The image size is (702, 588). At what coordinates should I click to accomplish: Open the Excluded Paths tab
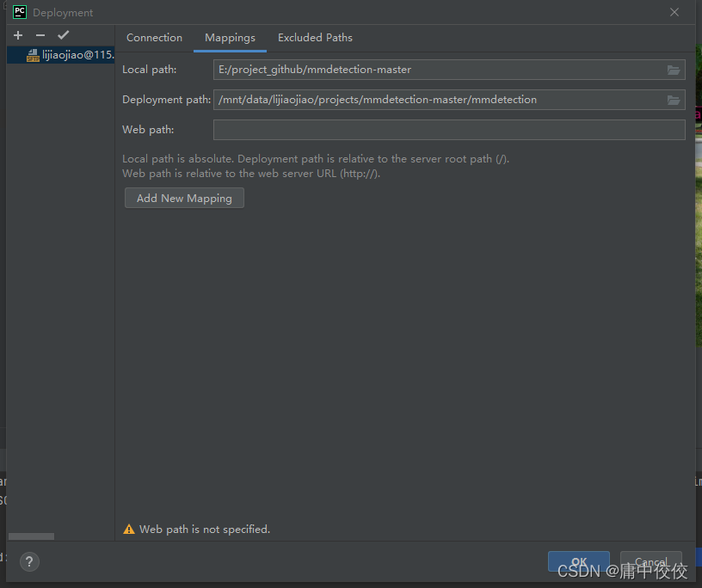(315, 38)
